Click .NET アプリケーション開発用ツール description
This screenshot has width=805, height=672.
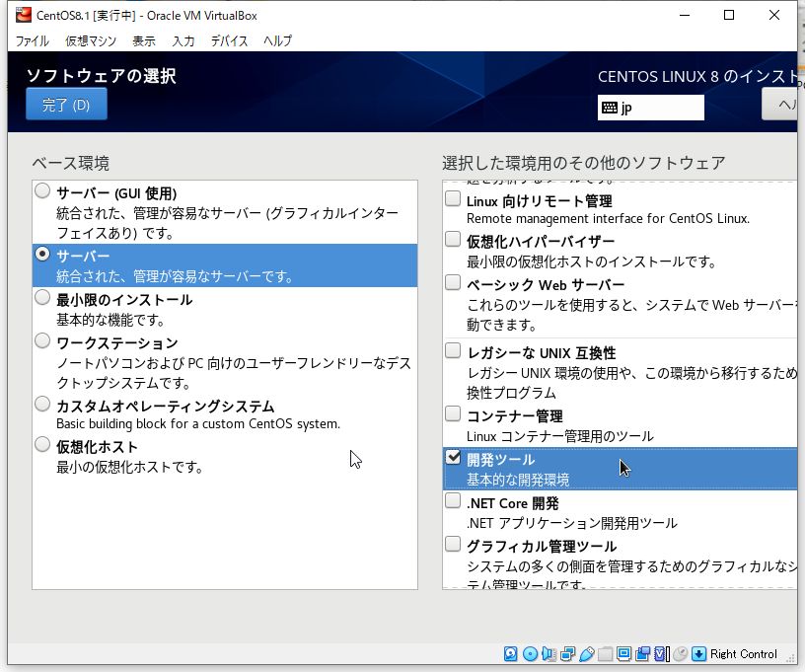[572, 523]
